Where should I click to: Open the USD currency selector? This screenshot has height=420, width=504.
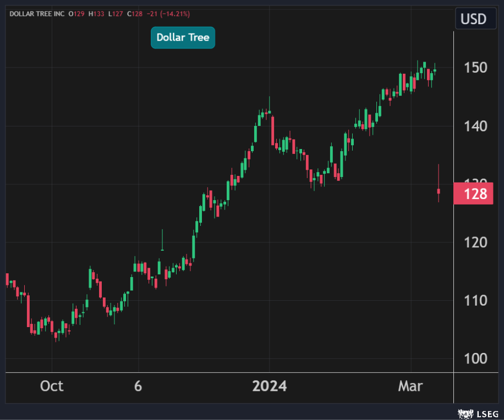pyautogui.click(x=473, y=19)
